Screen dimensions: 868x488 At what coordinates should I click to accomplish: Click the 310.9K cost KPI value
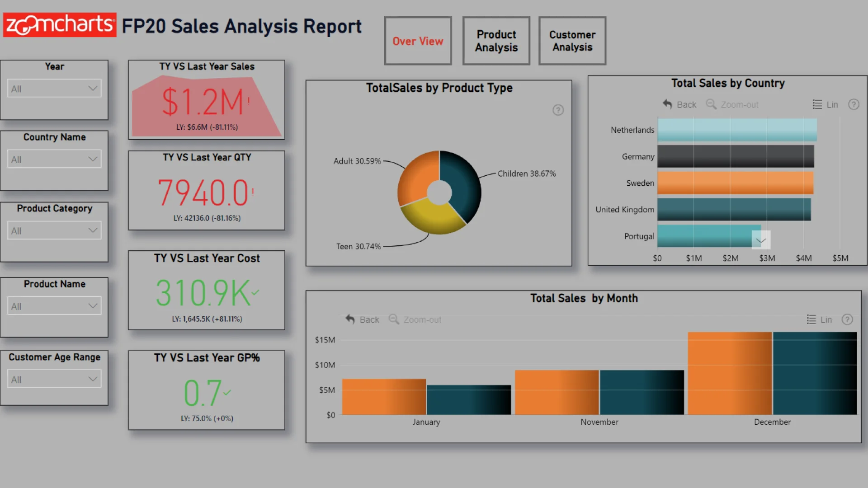(x=203, y=293)
